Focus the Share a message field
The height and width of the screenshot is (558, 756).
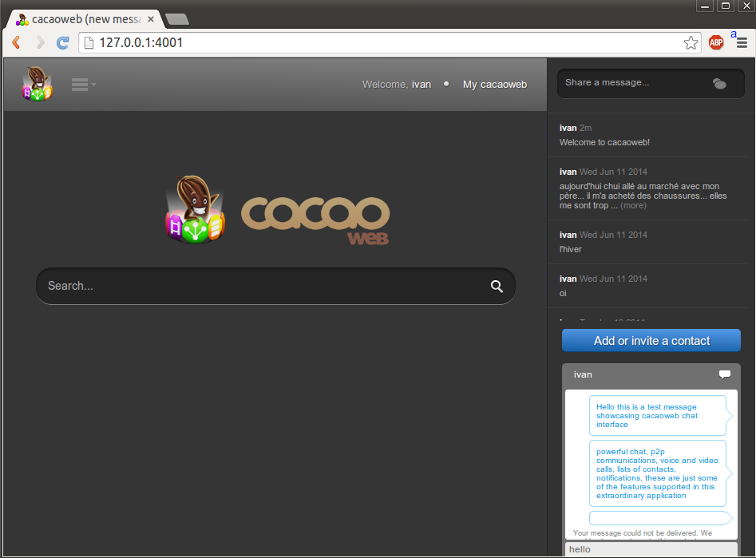[651, 83]
